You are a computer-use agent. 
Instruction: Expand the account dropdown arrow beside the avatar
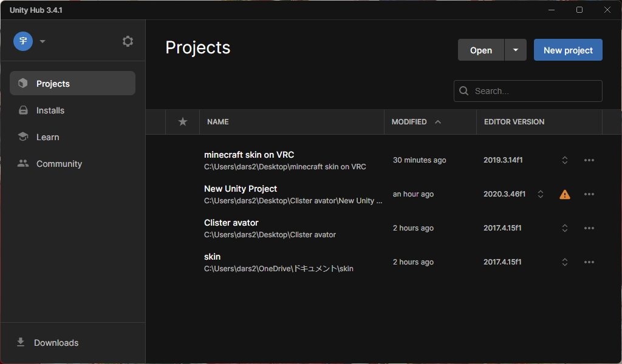pyautogui.click(x=43, y=41)
